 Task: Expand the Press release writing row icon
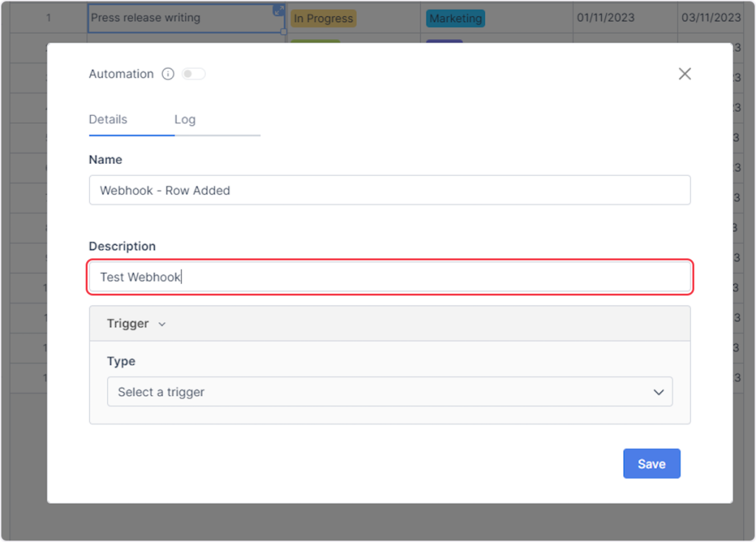coord(278,10)
